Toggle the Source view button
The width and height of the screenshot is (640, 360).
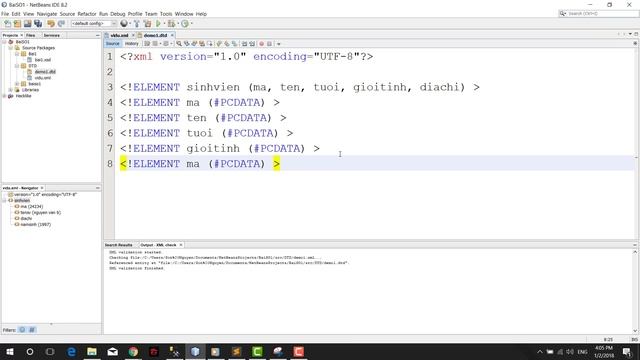coord(112,44)
